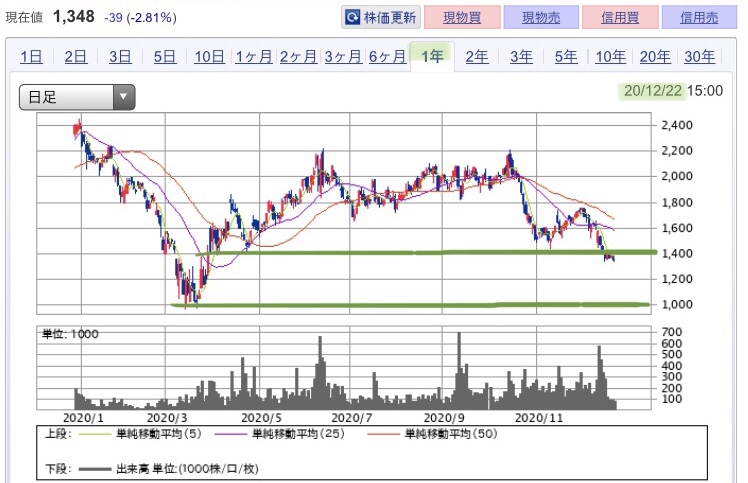
Task: Show the 3年 chart range
Action: coord(521,57)
